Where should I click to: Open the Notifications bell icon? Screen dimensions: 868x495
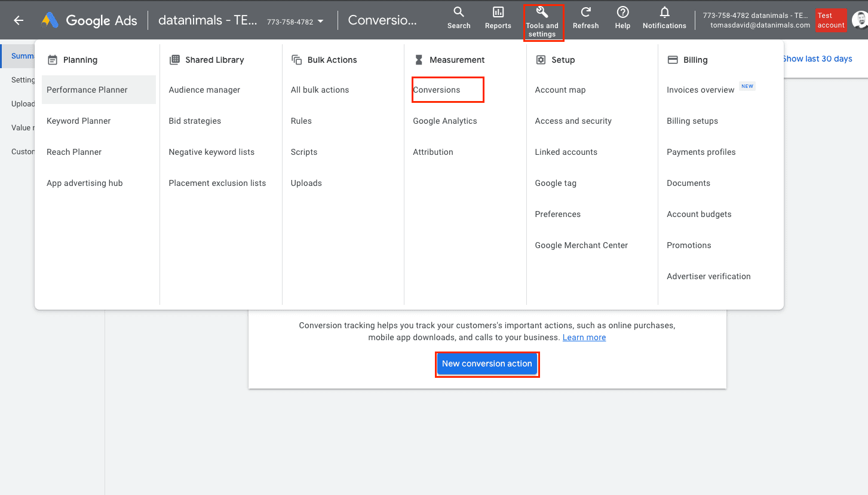664,12
